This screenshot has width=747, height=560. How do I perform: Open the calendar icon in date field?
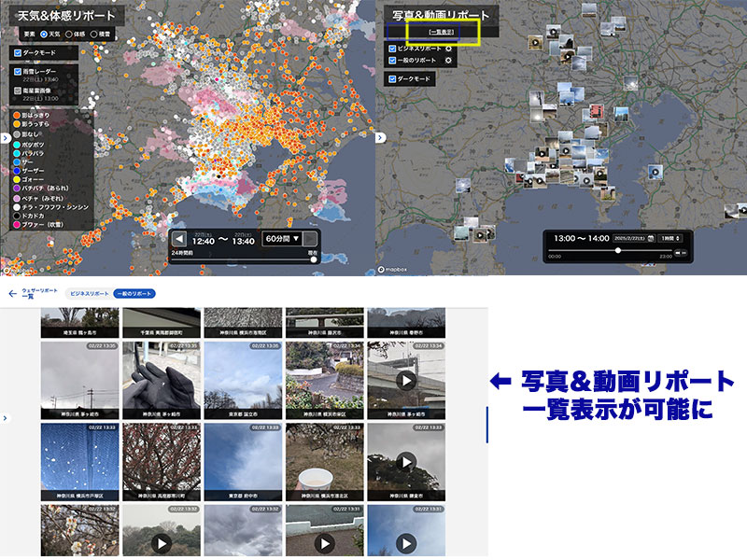[650, 239]
